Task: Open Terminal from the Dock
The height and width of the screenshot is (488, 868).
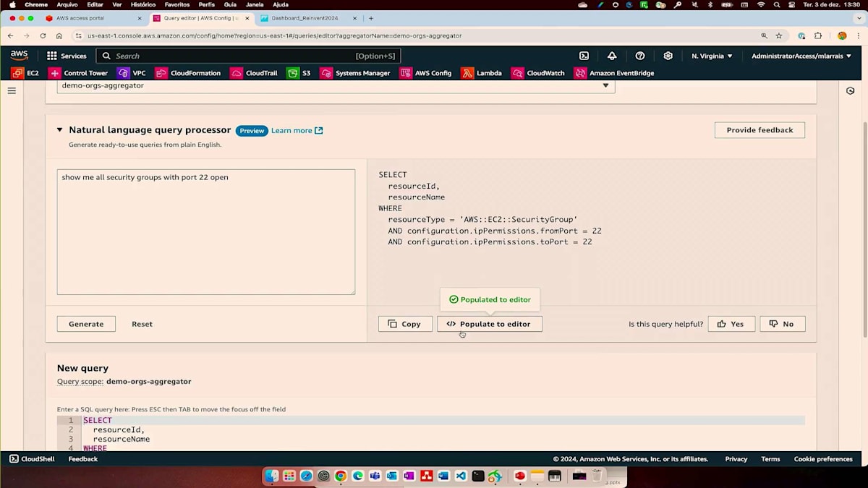Action: 478,476
